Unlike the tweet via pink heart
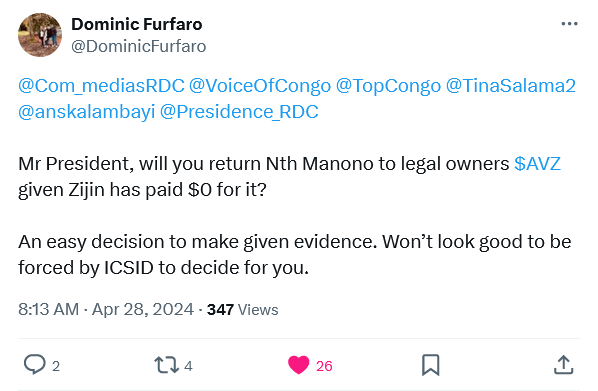 (298, 365)
